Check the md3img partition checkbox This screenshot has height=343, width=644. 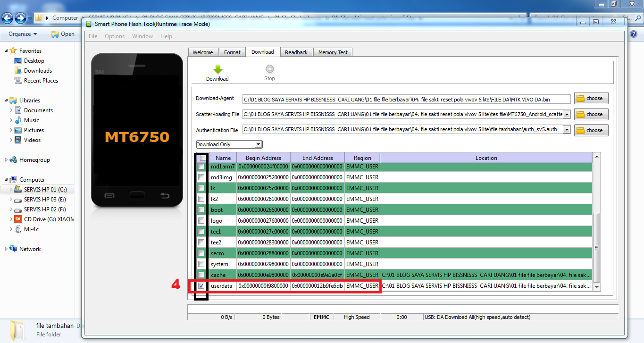pos(201,177)
